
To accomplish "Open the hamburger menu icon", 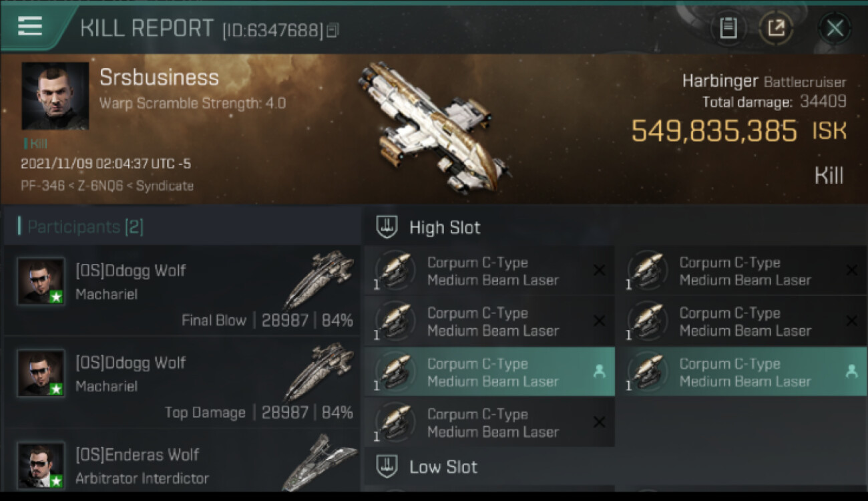I will pos(30,26).
